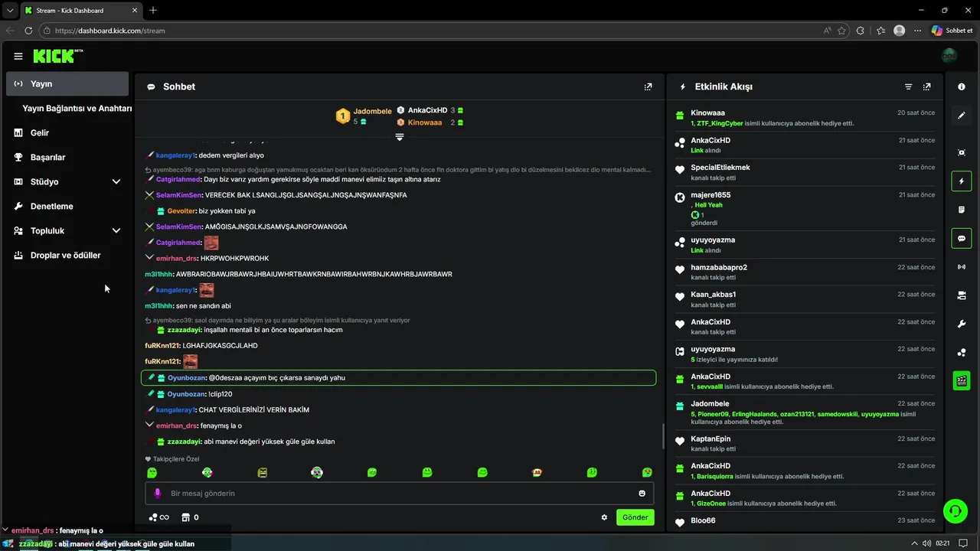The height and width of the screenshot is (551, 980).
Task: Click the Oyunbozan username in highlighted message
Action: coord(185,378)
